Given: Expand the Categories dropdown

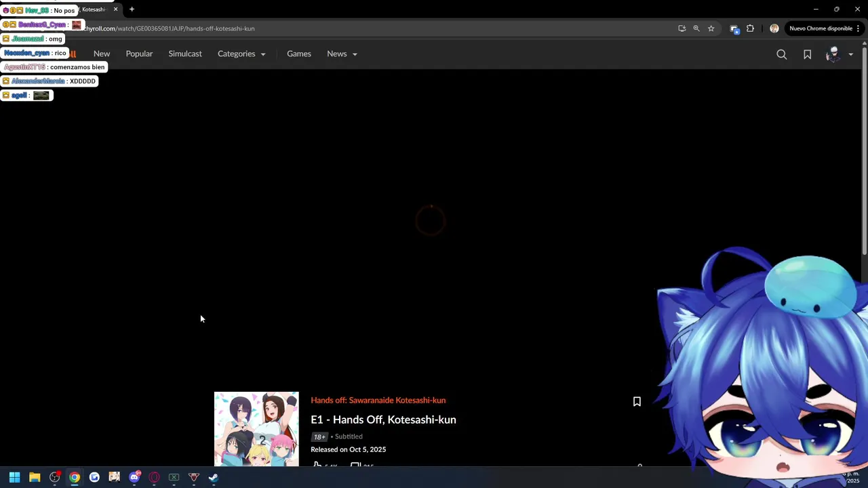Looking at the screenshot, I should pos(241,54).
